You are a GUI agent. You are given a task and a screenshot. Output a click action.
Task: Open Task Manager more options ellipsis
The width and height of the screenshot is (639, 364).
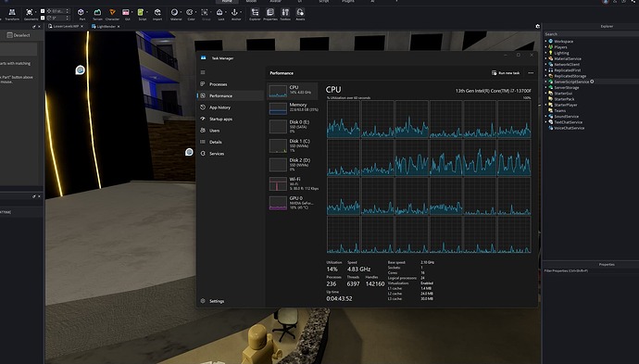click(531, 73)
